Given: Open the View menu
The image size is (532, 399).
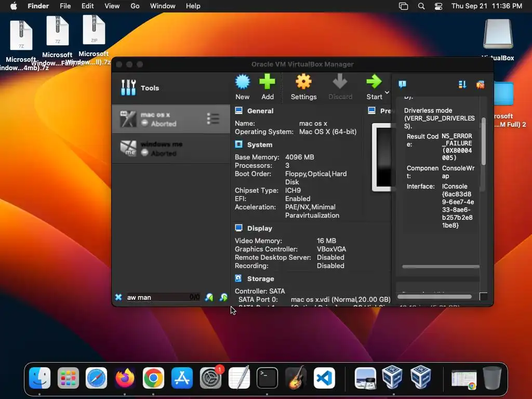Looking at the screenshot, I should [112, 6].
